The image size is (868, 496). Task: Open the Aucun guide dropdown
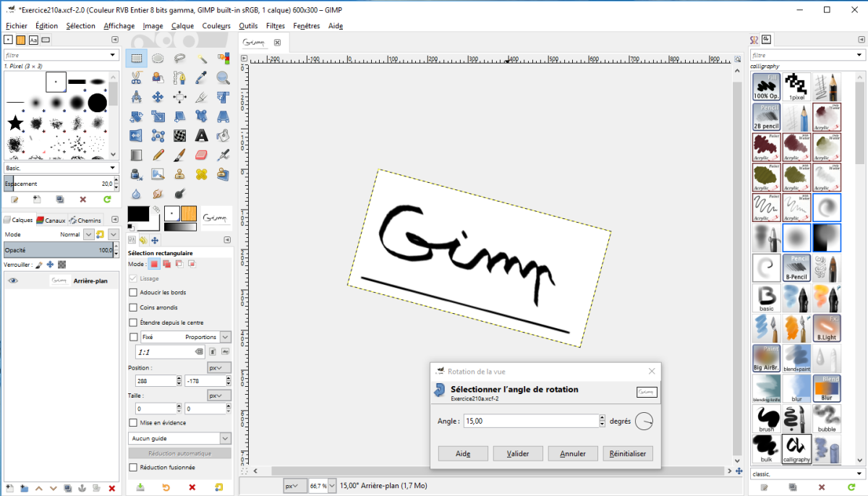[179, 438]
